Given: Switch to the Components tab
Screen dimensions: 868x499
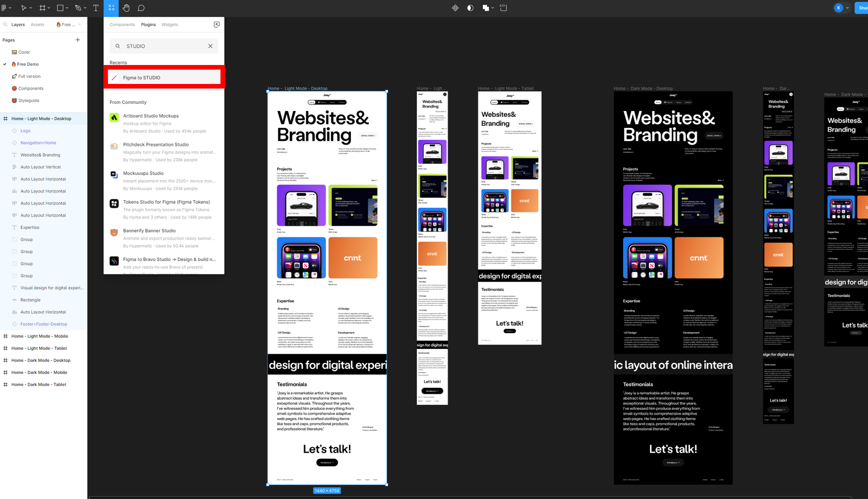Looking at the screenshot, I should tap(122, 24).
